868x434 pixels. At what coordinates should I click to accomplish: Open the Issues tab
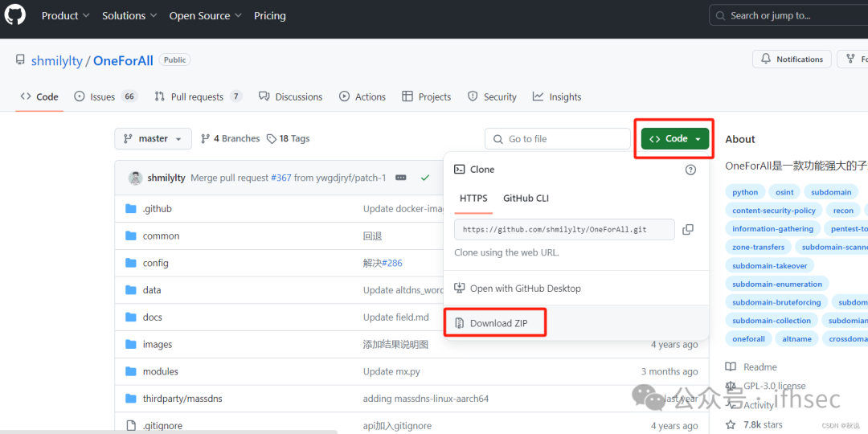tap(106, 97)
